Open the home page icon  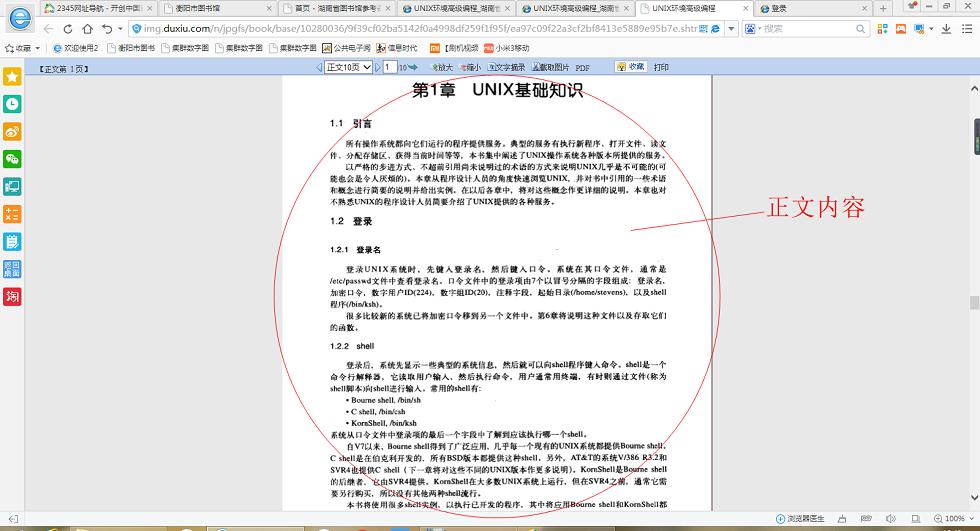[88, 29]
